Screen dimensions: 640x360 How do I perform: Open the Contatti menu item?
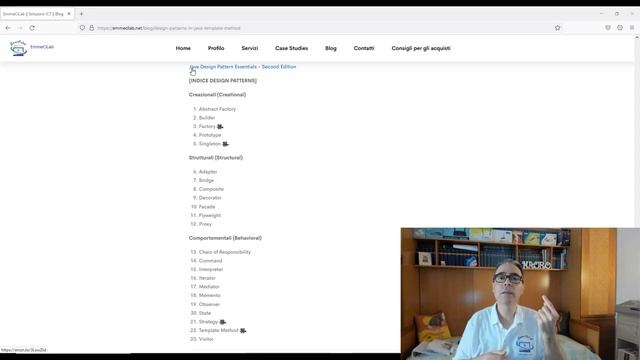point(364,48)
